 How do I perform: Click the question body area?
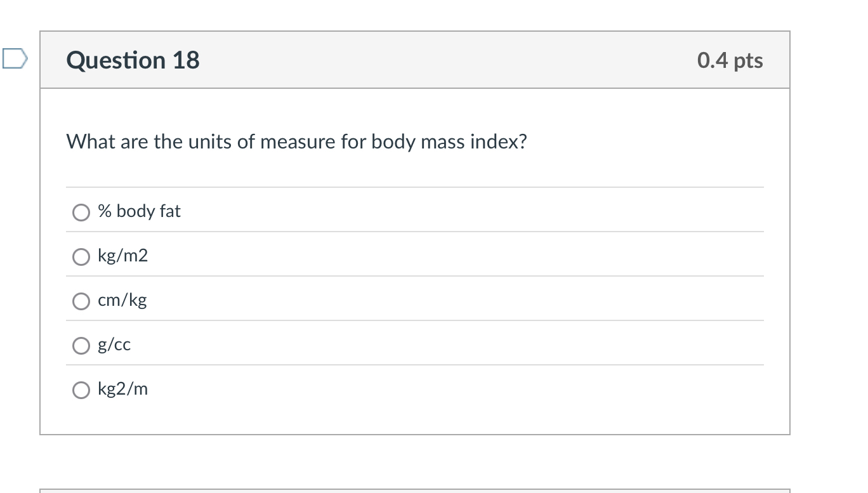pos(415,260)
